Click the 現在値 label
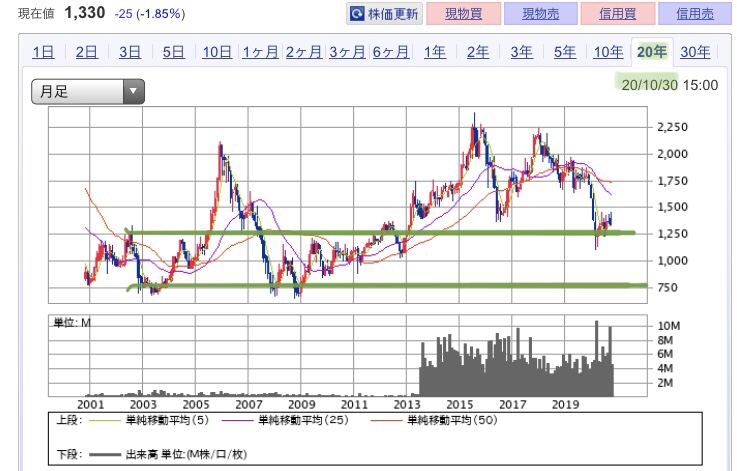 (x=36, y=14)
